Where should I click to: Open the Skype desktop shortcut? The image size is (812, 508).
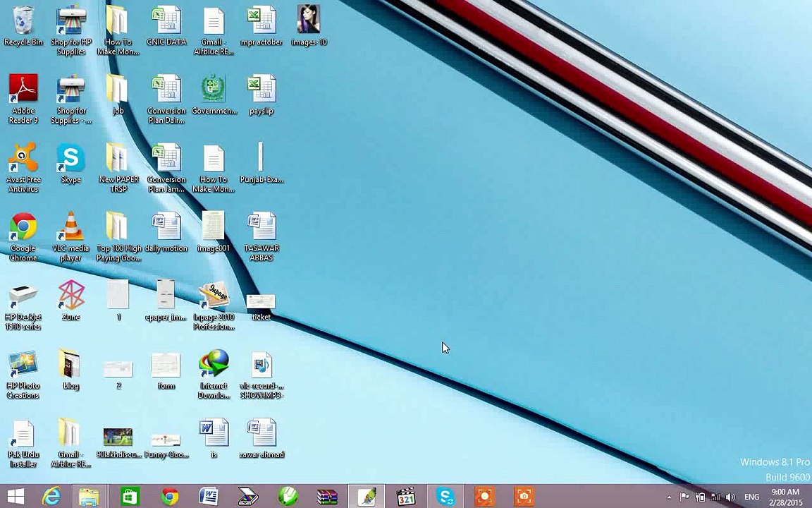pos(71,163)
